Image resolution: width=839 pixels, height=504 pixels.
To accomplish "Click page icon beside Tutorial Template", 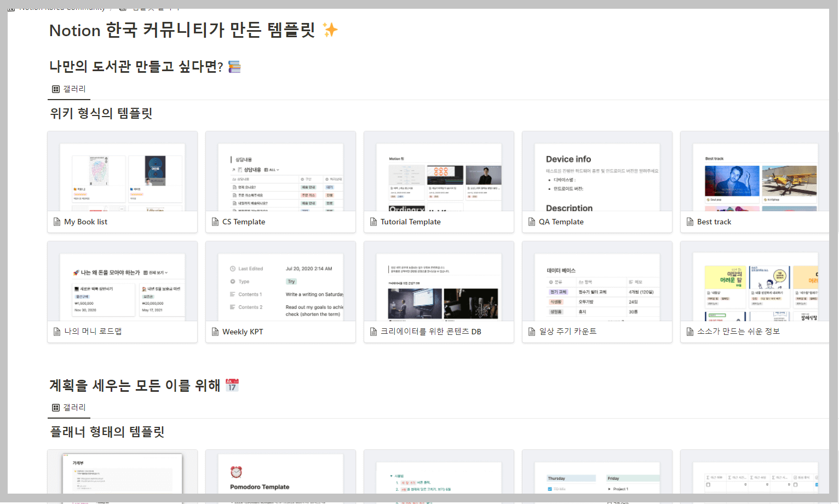I will [373, 222].
